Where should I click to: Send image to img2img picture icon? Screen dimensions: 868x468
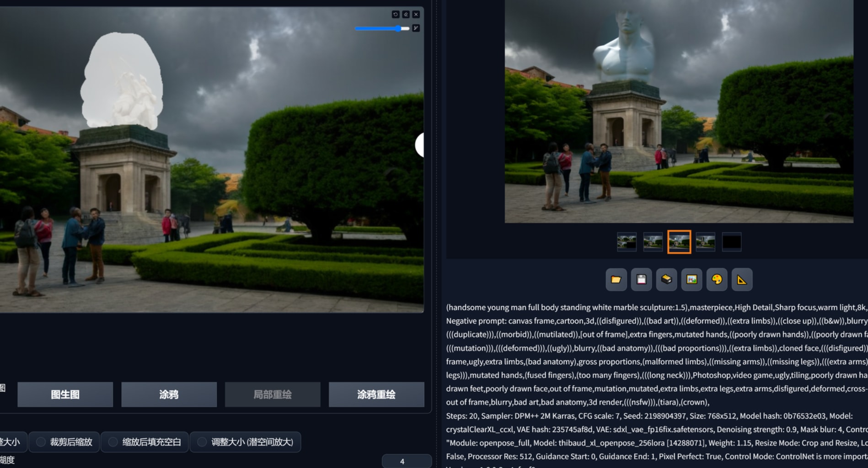(x=691, y=280)
